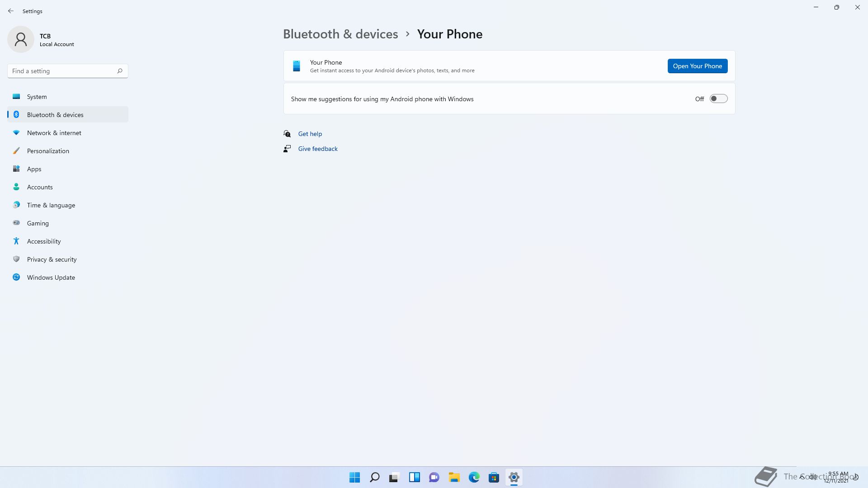Go to Network & internet settings
The width and height of the screenshot is (868, 488).
68,133
